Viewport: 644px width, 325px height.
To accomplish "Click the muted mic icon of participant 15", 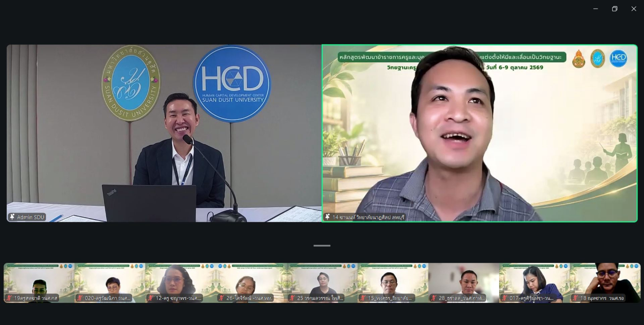I will pos(363,298).
